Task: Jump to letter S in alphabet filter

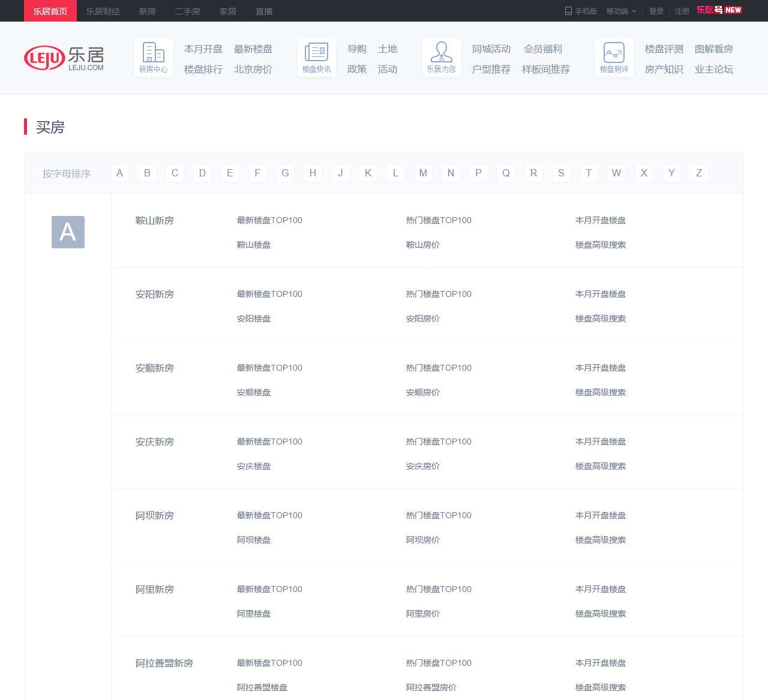Action: (561, 173)
